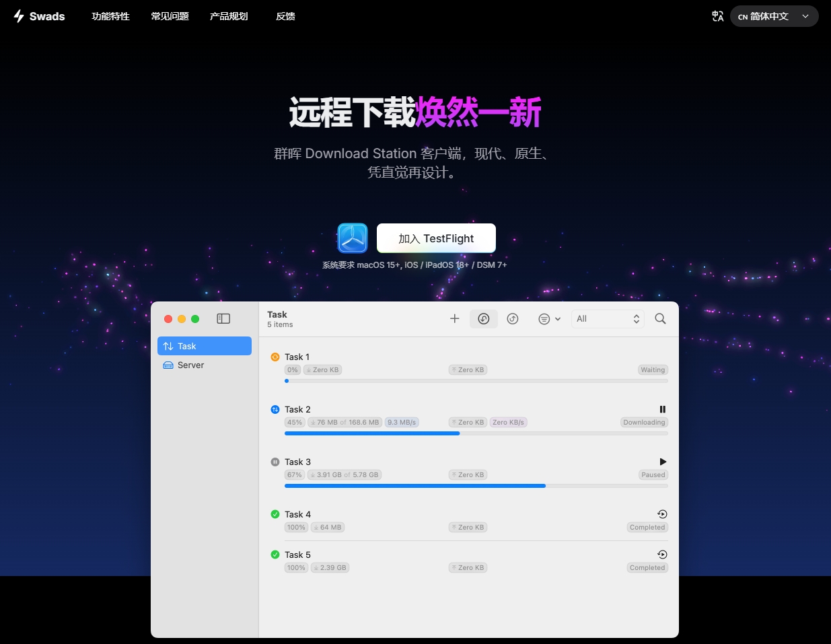Click the Zero KB/s upload speed badge

[x=508, y=423]
